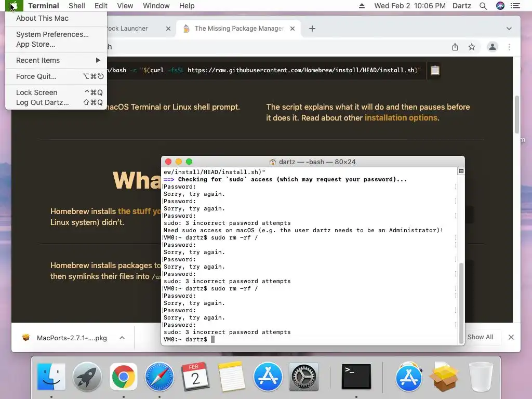532x399 pixels.
Task: Switch to the Dock Launcher tab
Action: point(136,29)
